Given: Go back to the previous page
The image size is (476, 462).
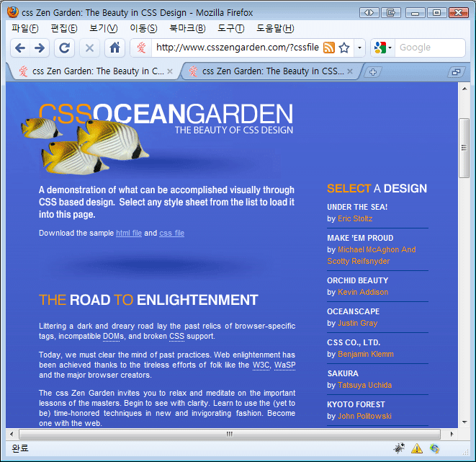Looking at the screenshot, I should tap(20, 48).
